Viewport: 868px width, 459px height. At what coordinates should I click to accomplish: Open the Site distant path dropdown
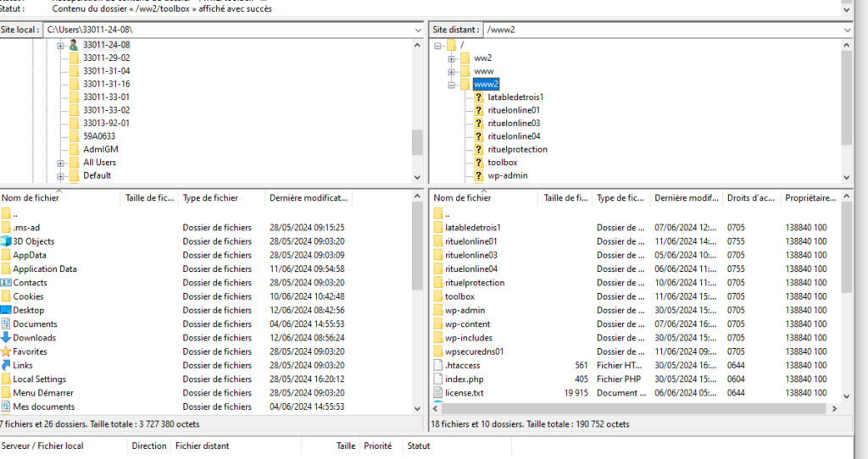pos(849,30)
